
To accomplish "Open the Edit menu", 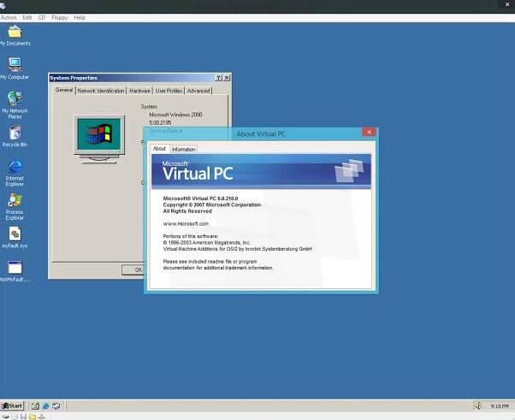I will 27,17.
